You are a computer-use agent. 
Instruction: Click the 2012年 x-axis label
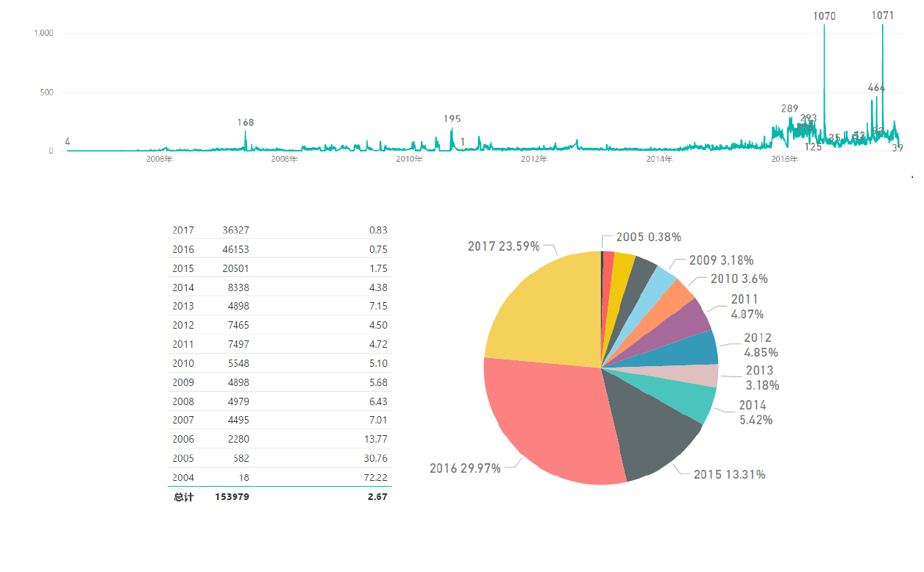pos(533,160)
